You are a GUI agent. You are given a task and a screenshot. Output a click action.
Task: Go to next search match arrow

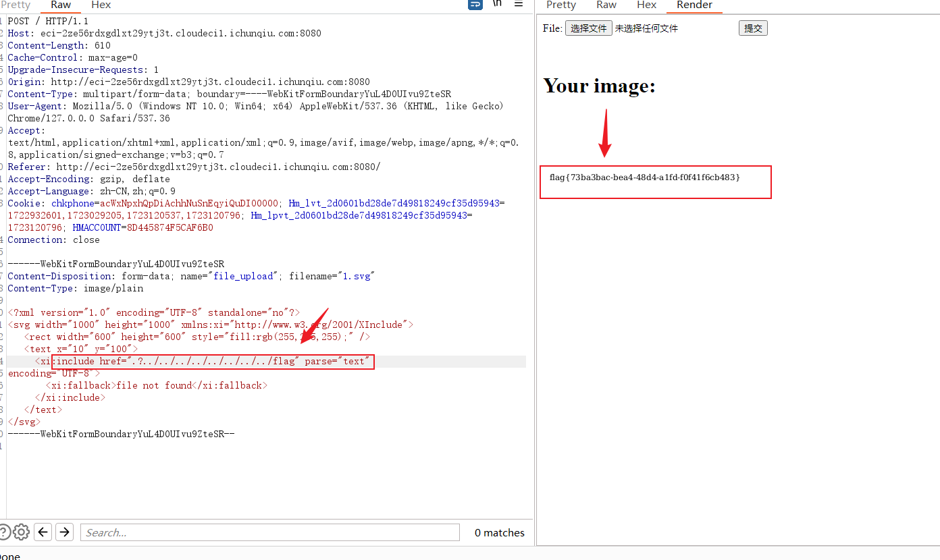pyautogui.click(x=64, y=532)
